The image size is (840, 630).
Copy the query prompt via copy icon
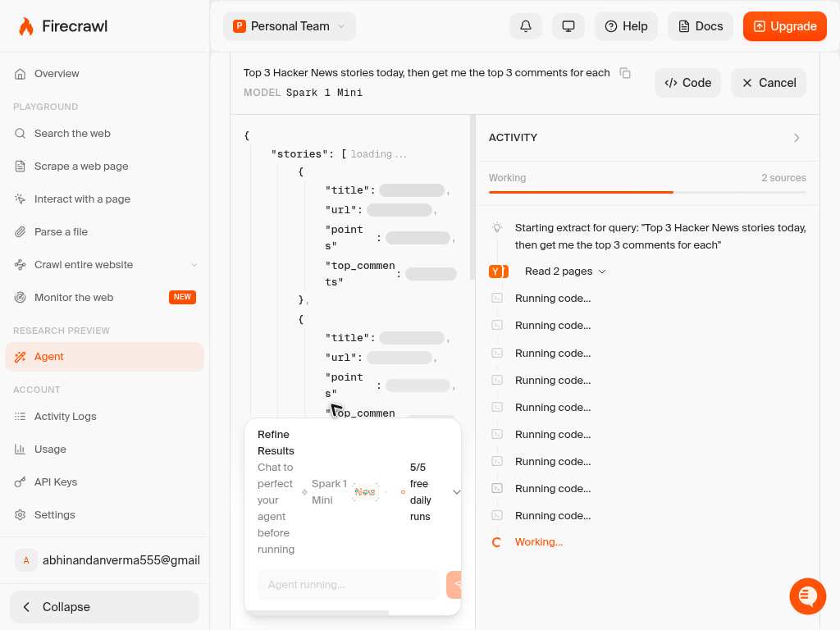624,73
